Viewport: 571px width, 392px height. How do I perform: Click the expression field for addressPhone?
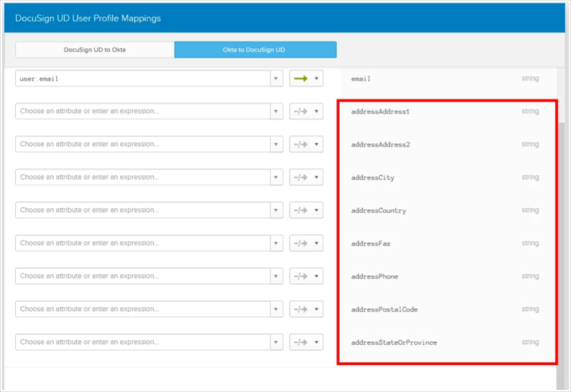coord(142,276)
